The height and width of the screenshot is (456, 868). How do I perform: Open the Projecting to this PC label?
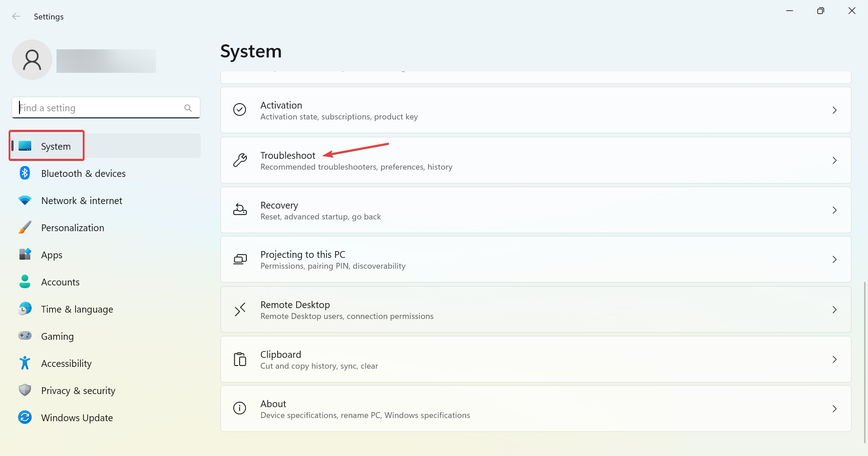[303, 255]
